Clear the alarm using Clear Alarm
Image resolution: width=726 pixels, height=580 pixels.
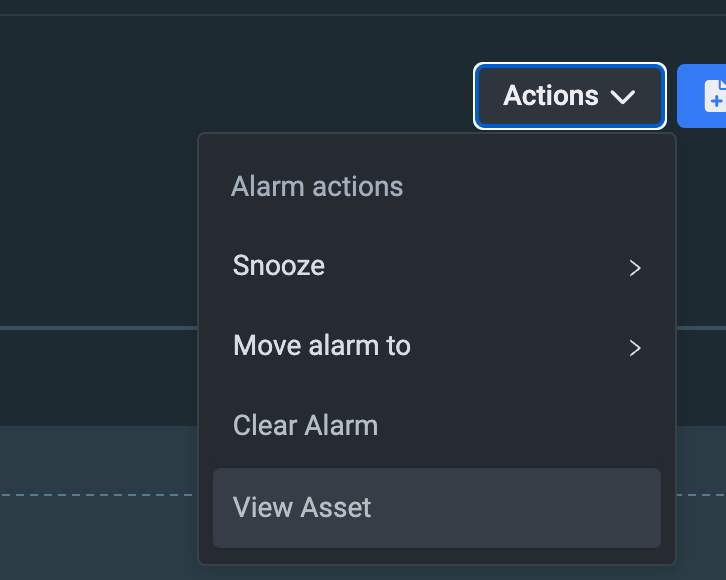click(305, 426)
